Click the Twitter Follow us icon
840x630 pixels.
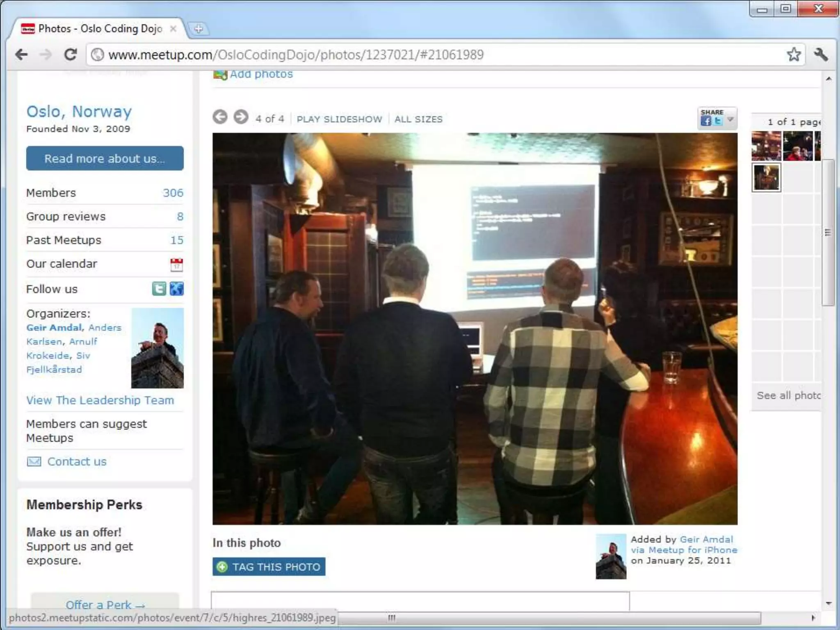click(x=159, y=289)
